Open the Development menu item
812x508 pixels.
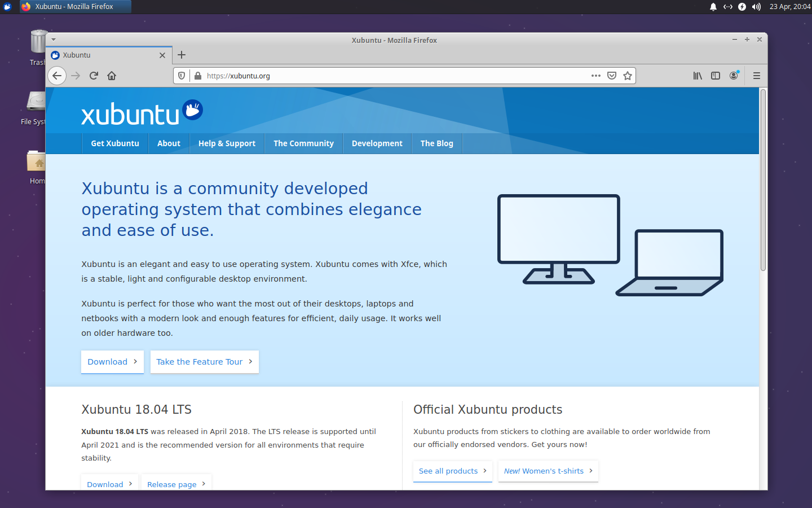coord(377,143)
